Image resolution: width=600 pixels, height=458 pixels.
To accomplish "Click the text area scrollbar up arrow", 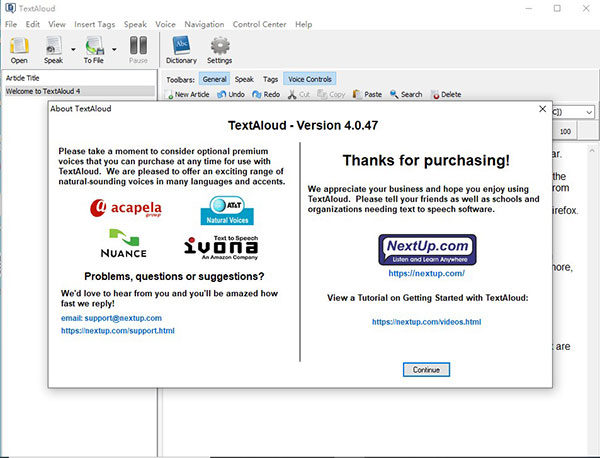I will coord(592,151).
